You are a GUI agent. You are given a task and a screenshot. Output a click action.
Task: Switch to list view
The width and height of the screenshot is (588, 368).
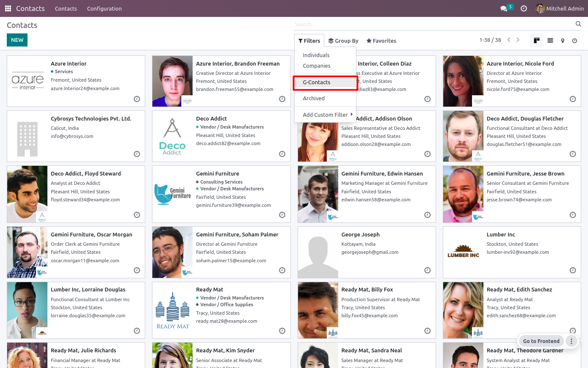point(550,41)
